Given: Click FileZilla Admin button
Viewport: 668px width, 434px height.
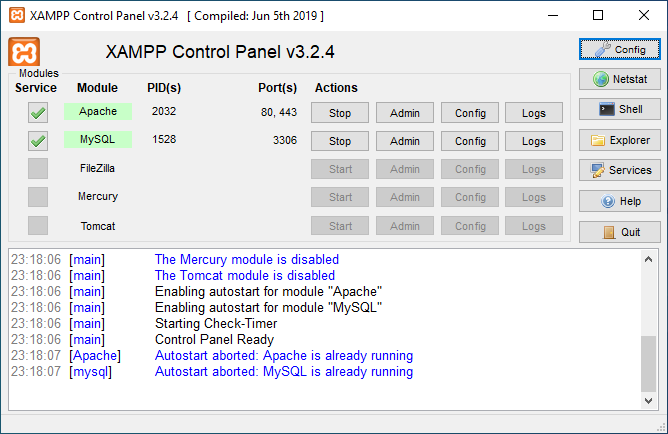Looking at the screenshot, I should click(x=405, y=169).
